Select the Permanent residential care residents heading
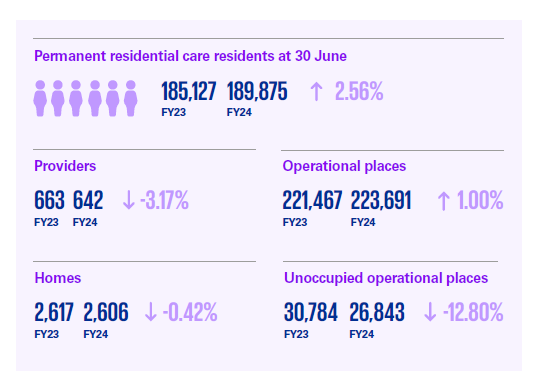Screen dimensions: 538x389 click(190, 56)
